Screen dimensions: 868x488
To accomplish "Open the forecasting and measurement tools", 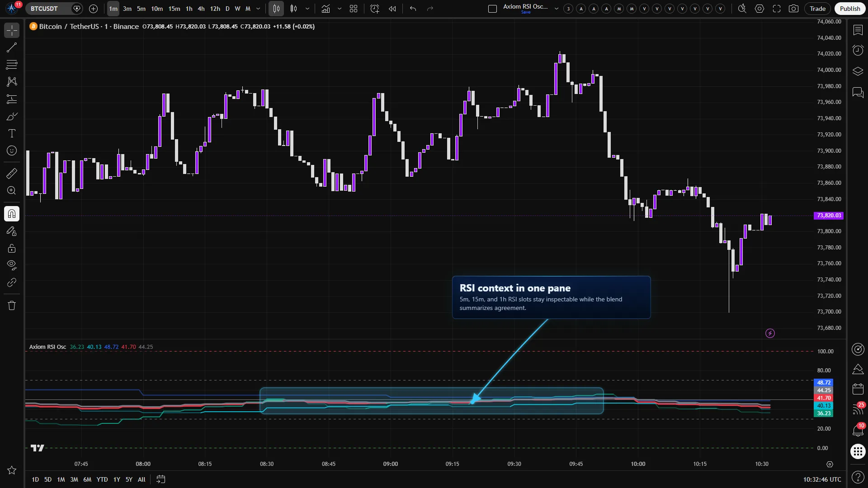I will [12, 99].
